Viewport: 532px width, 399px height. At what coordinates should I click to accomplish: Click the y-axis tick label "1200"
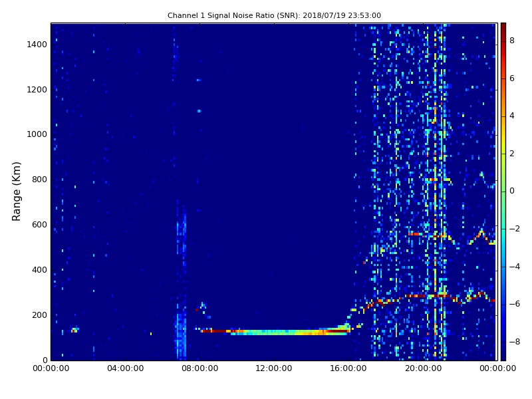pyautogui.click(x=37, y=90)
